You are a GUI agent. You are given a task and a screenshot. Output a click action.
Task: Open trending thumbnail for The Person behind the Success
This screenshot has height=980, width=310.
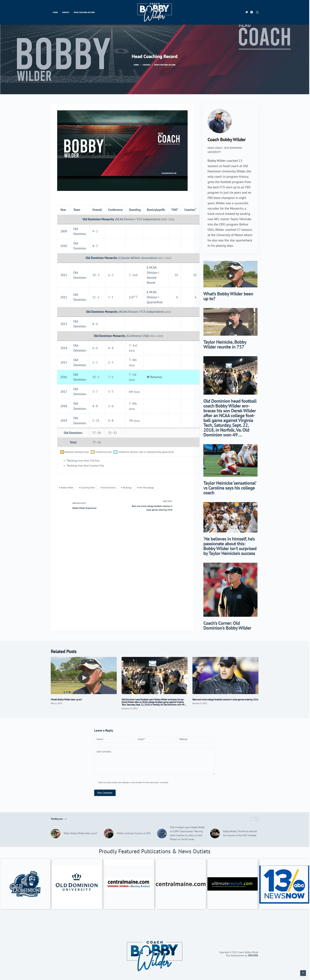coord(215,833)
